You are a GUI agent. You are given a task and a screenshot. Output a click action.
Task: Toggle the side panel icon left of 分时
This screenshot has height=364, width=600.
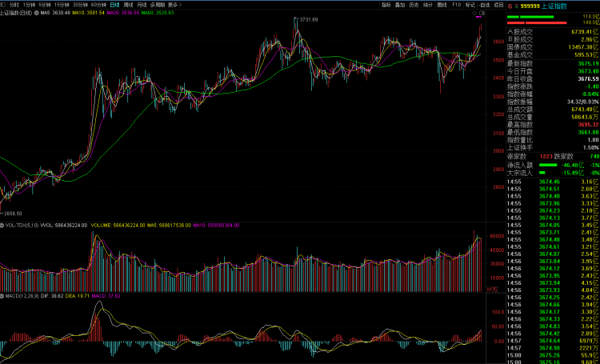[3, 5]
